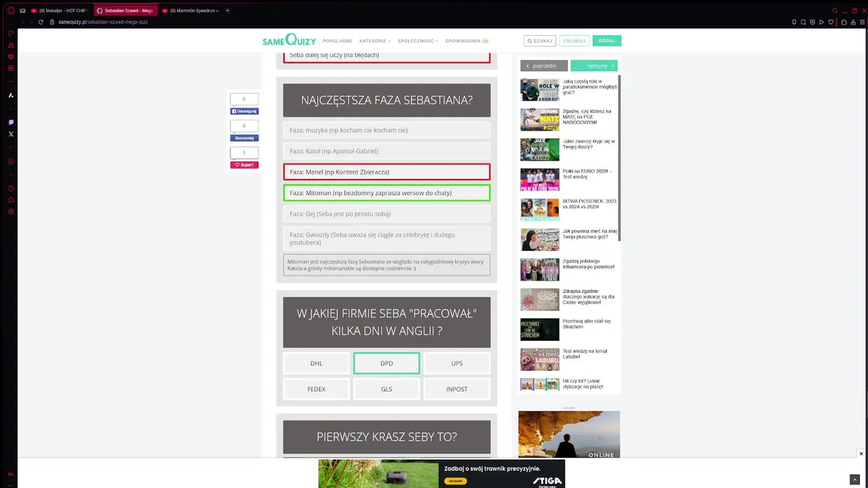Open link Jakie zwierzę kryje się w Twojej duszy
This screenshot has width=868, height=488.
point(589,144)
